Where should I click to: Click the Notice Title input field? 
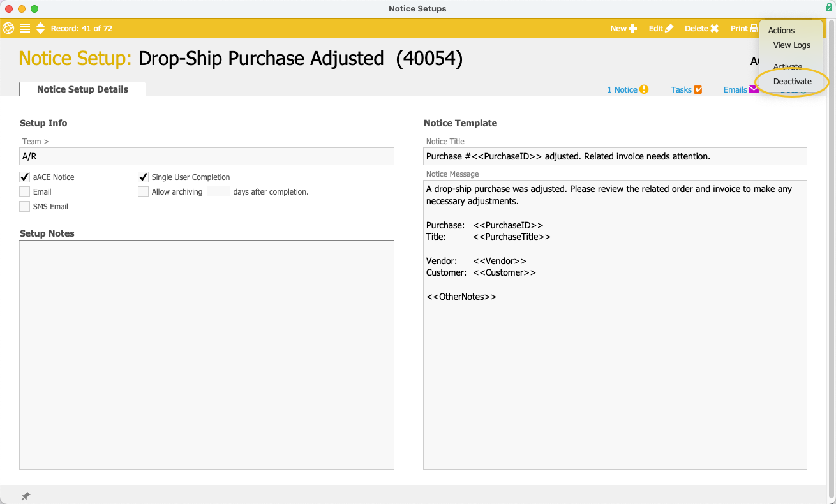(615, 156)
